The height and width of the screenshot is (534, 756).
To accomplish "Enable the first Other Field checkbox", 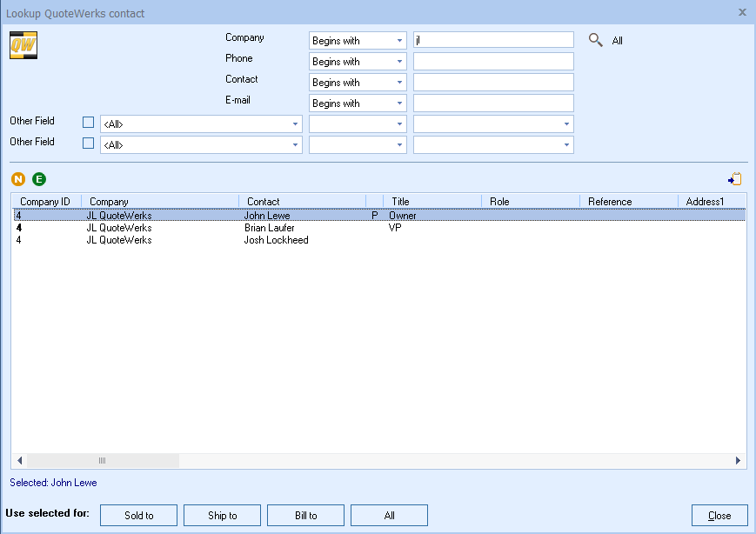I will (88, 123).
